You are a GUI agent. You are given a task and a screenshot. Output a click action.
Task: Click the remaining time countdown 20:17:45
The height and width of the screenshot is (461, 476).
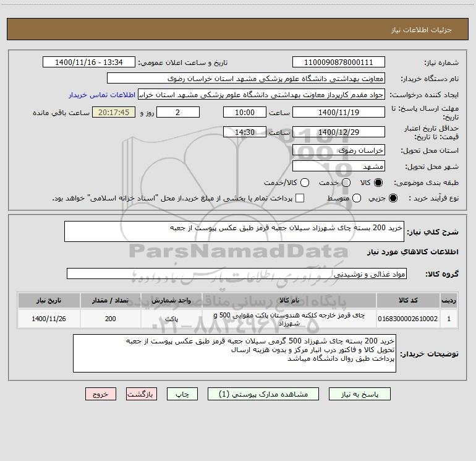114,113
